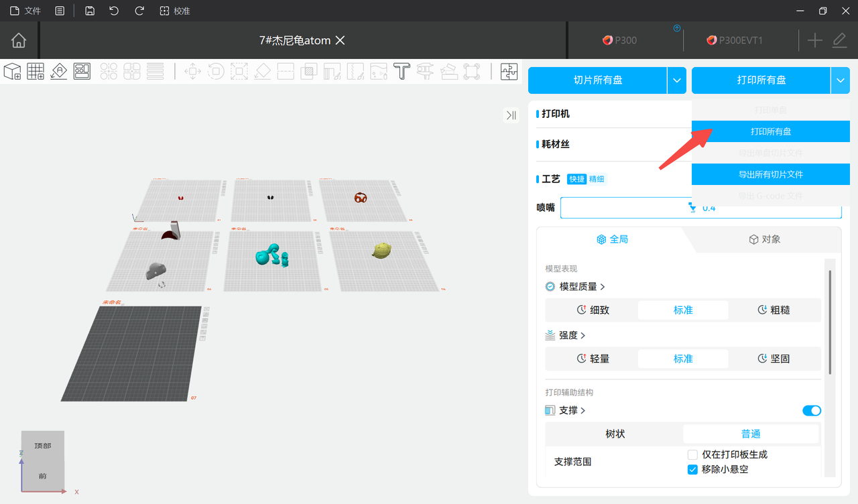Open dropdown arrow beside top 切片所有盘 button
This screenshot has width=858, height=504.
tap(677, 80)
